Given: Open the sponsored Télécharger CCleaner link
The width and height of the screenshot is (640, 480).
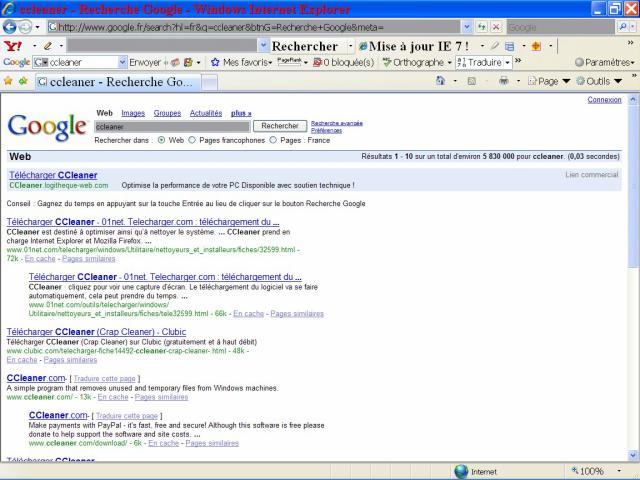Looking at the screenshot, I should [53, 175].
